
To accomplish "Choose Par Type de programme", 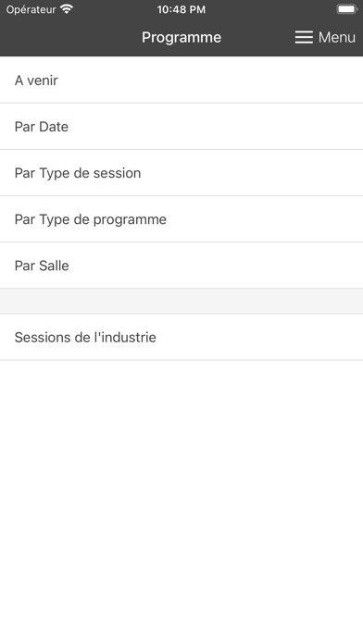I will (x=181, y=219).
